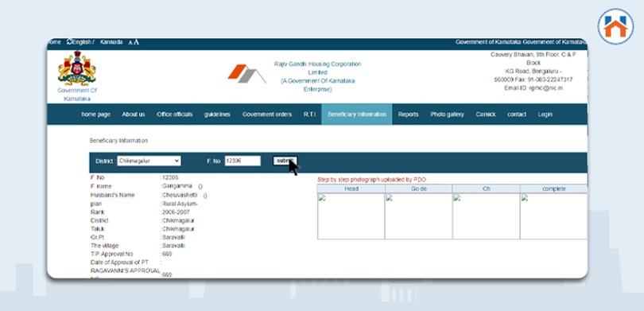Open the Carnick menu item
The image size is (644, 311).
486,115
